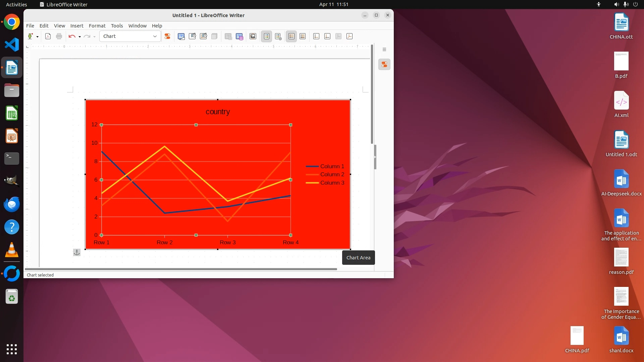The width and height of the screenshot is (644, 362).
Task: Toggle Horizontal Grids display
Action: (x=291, y=36)
